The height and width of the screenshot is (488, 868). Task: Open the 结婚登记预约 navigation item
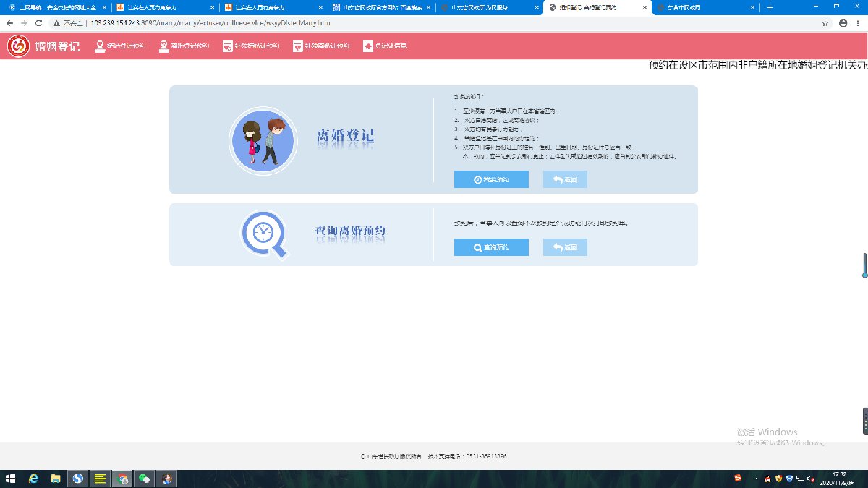[120, 46]
